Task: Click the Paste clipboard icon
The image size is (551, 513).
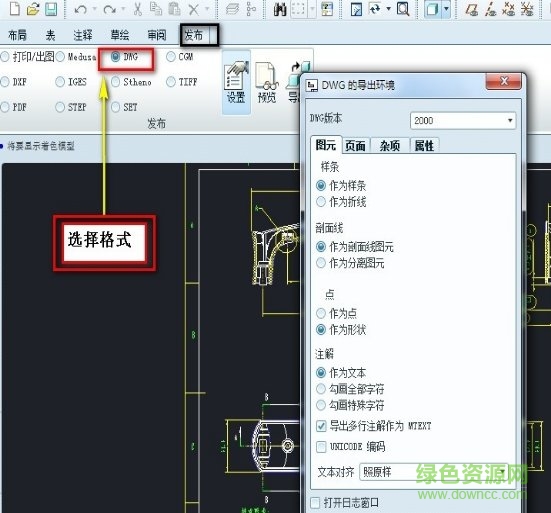Action: [x=174, y=9]
